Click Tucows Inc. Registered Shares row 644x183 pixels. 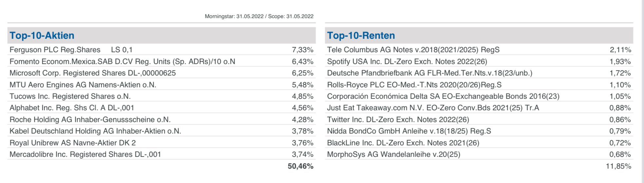pos(70,96)
